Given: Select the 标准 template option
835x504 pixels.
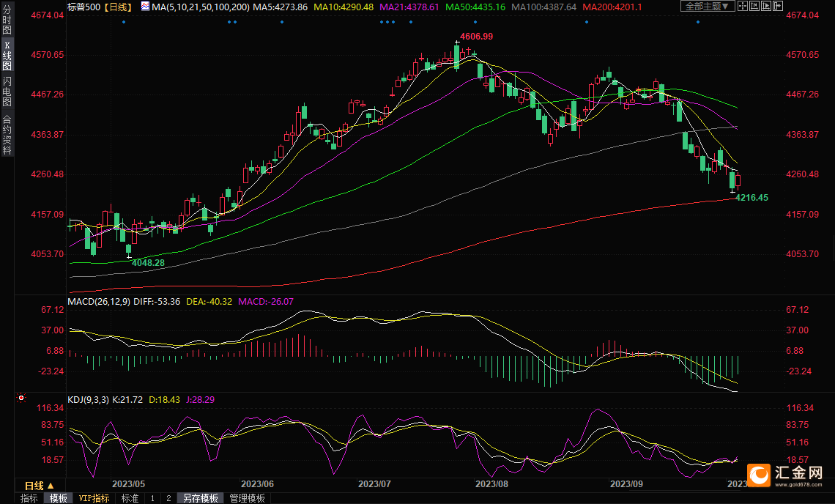Looking at the screenshot, I should click(130, 498).
